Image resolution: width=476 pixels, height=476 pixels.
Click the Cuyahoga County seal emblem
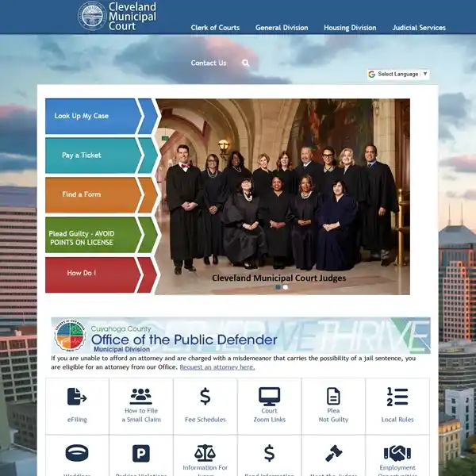coord(70,336)
